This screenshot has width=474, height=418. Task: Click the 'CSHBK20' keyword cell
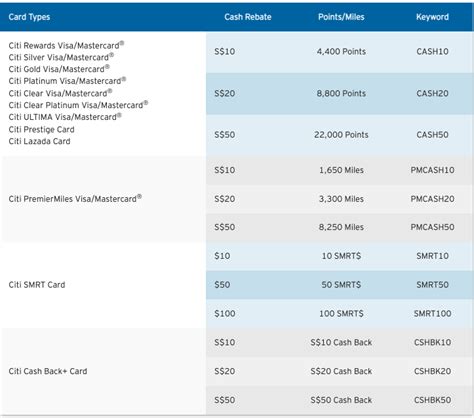[x=432, y=371]
